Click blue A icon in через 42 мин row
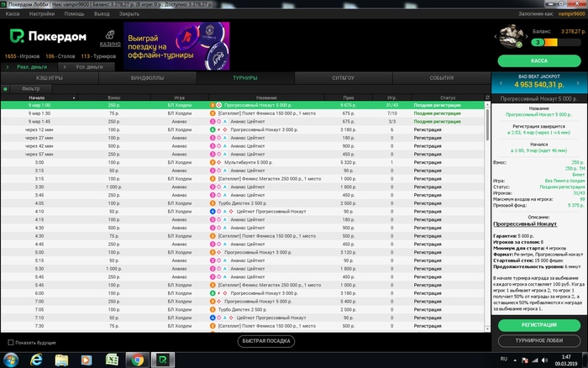This screenshot has width=588, height=368. coord(225,146)
